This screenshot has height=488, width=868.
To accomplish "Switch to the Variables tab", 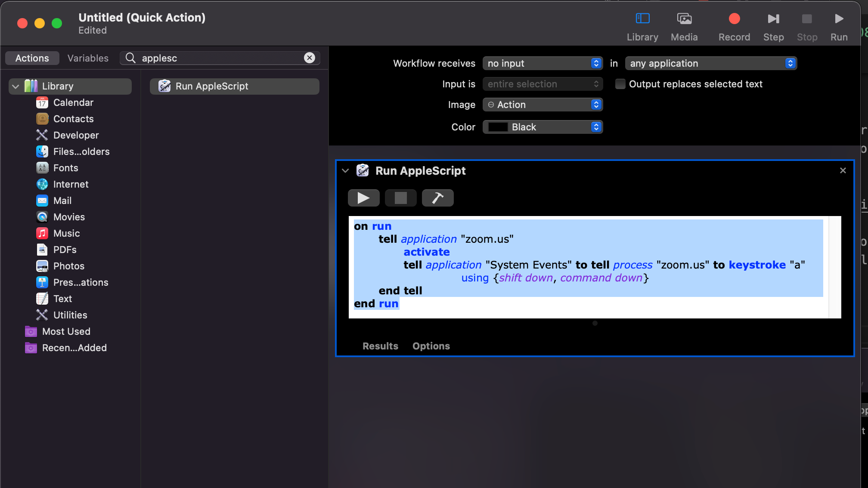I will coord(87,58).
